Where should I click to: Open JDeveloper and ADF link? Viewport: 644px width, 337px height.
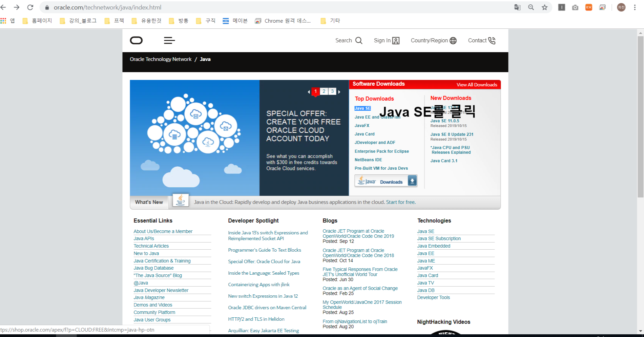tap(375, 143)
